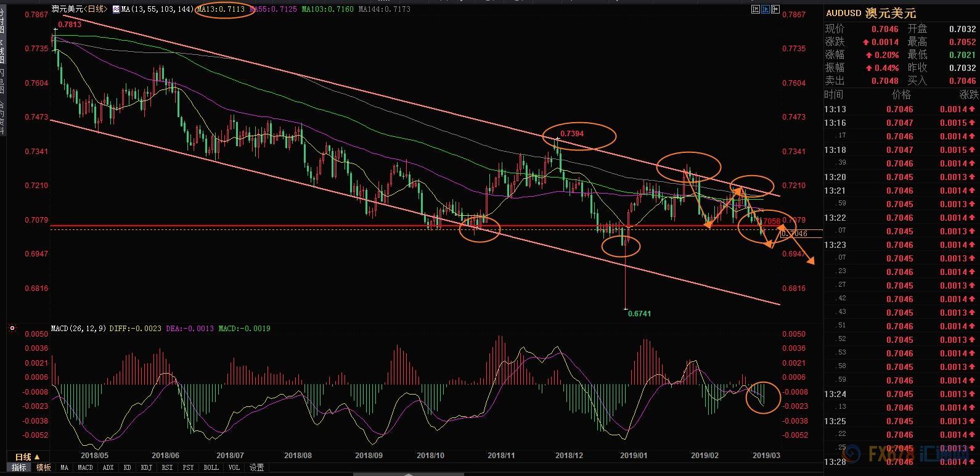The height and width of the screenshot is (476, 980).
Task: Switch to the 指标 tab
Action: [19, 468]
